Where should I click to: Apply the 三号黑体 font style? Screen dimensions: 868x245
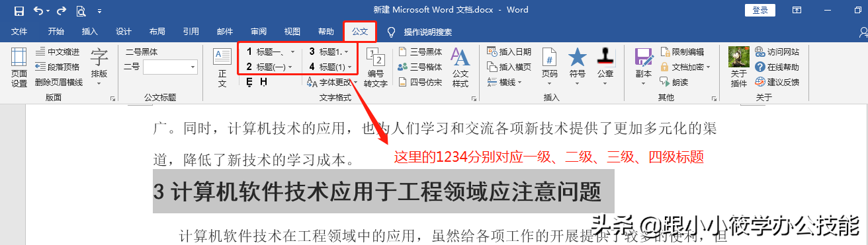click(420, 52)
